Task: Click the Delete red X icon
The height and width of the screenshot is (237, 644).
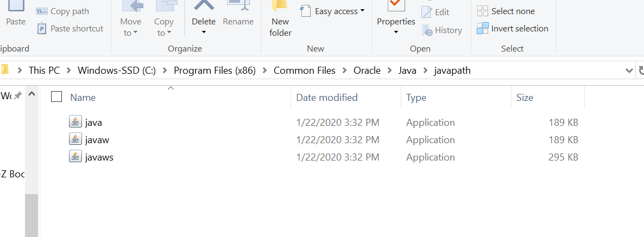Action: [204, 5]
